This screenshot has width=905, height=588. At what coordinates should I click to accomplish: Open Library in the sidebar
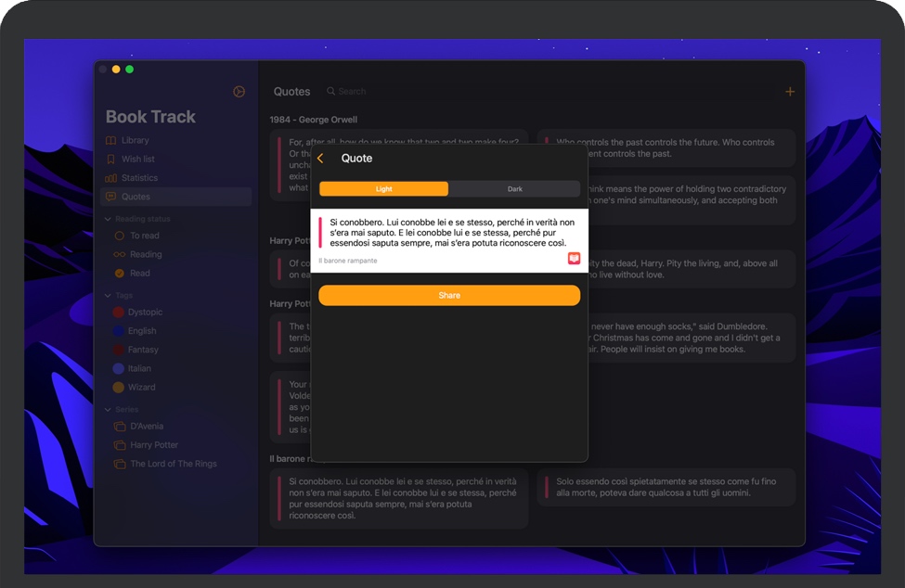coord(175,140)
